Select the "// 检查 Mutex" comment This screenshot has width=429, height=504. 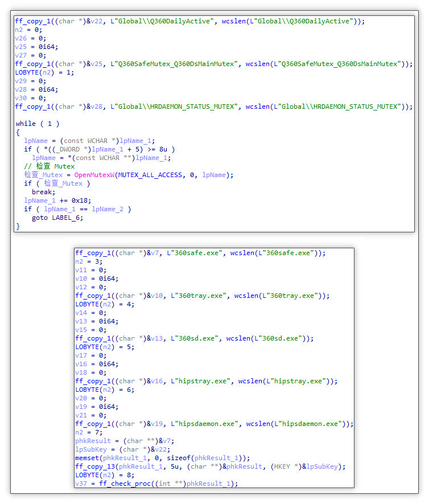(x=49, y=166)
